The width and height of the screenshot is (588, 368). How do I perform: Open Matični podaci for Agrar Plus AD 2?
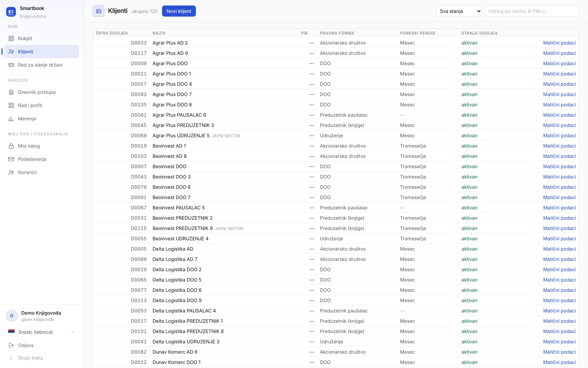[559, 43]
